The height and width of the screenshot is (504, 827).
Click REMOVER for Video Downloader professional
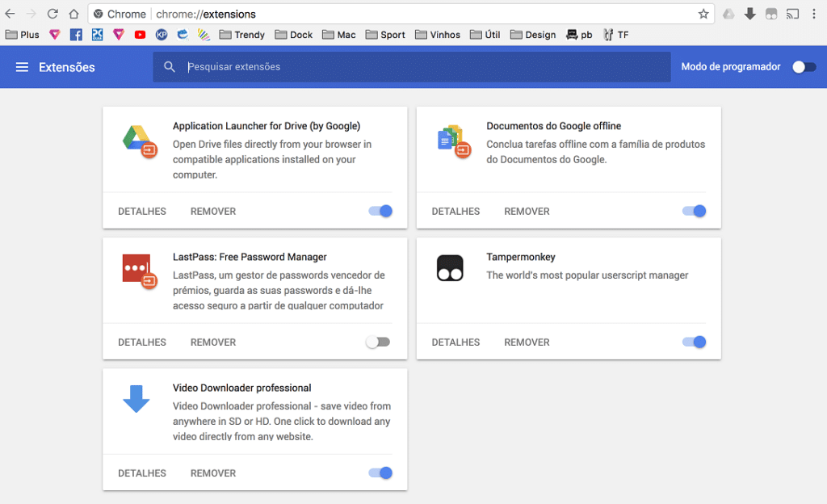(x=213, y=473)
